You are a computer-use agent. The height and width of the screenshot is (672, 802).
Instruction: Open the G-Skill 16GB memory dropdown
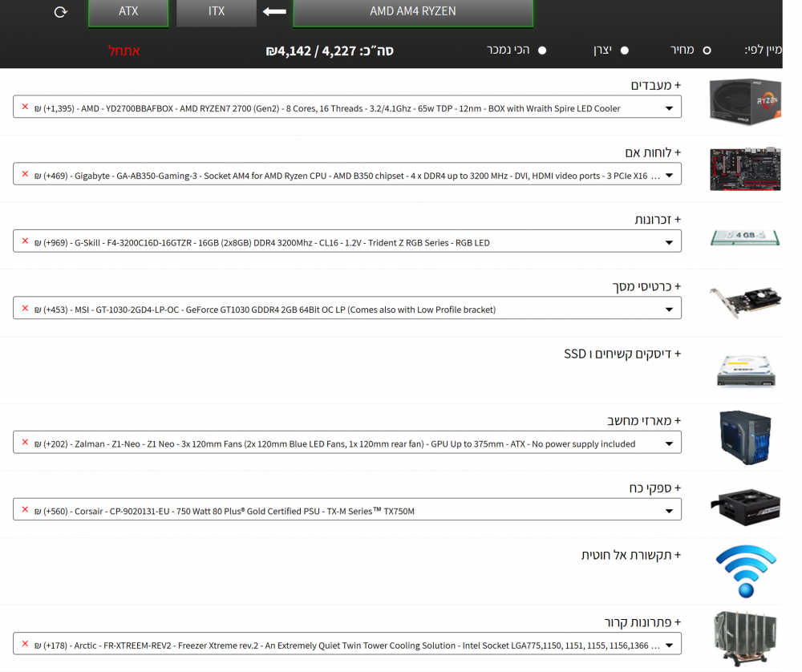tap(347, 242)
